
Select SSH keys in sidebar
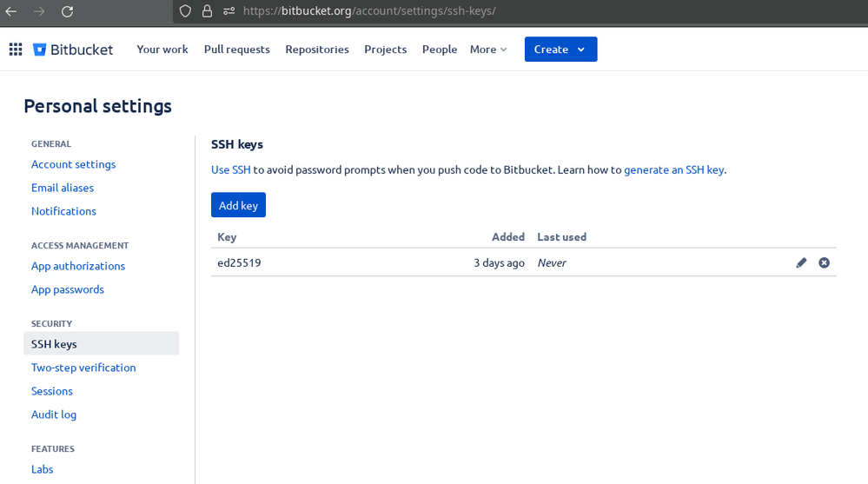(101, 343)
